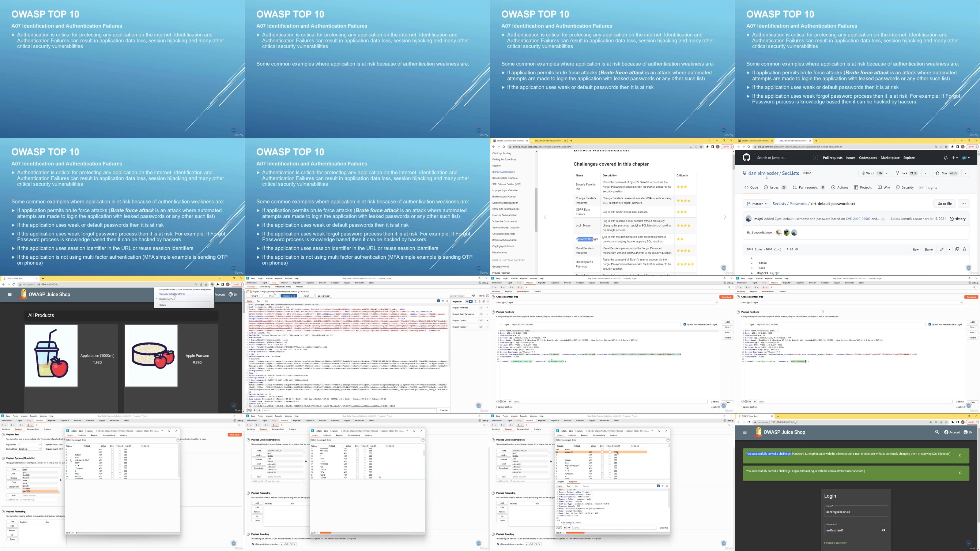Viewport: 980px width, 551px height.
Task: Select the checked 'Disable FoxyProxy' option
Action: tap(168, 299)
